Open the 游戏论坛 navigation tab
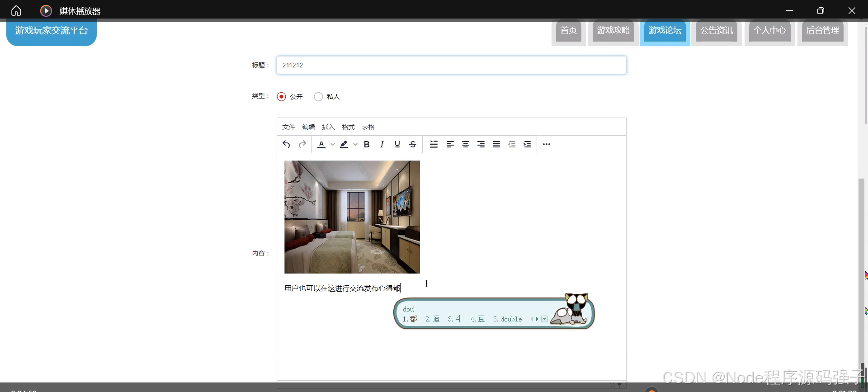Screen dimensions: 868x392 point(665,30)
